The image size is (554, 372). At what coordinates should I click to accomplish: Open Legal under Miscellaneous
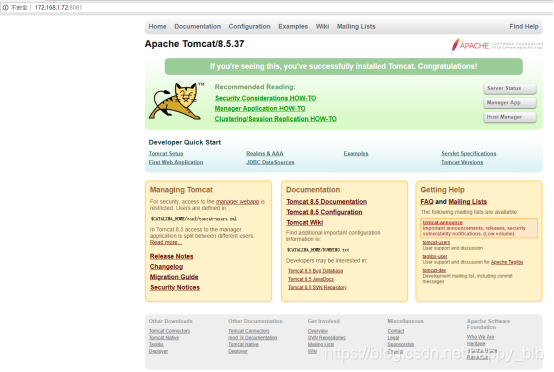pyautogui.click(x=393, y=338)
